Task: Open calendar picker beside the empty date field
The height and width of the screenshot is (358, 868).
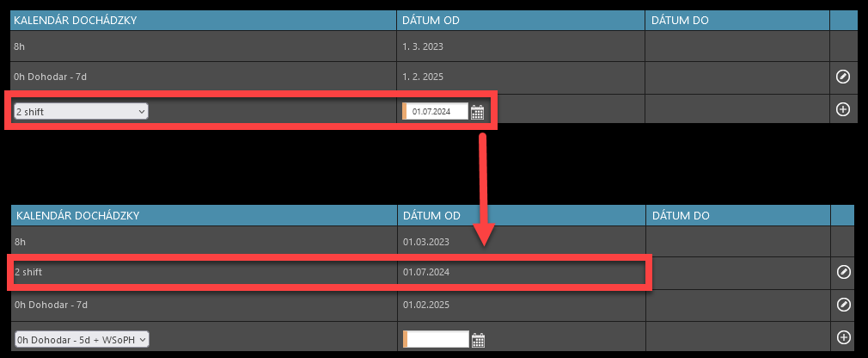Action: [479, 339]
